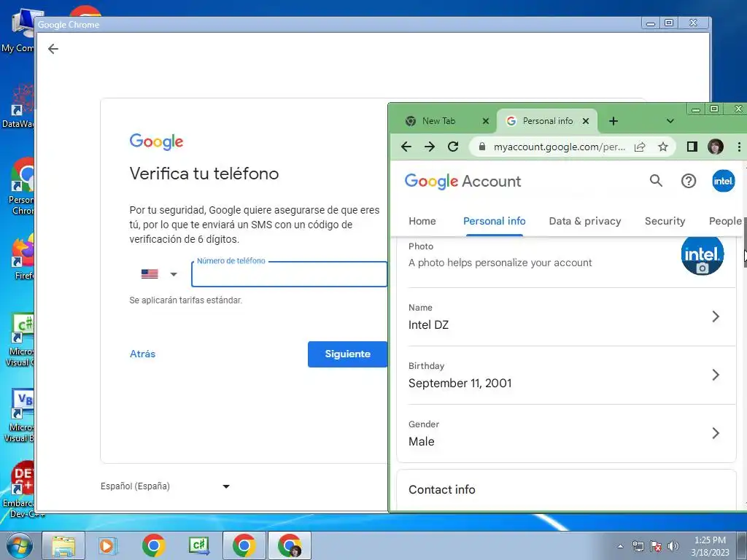747x560 pixels.
Task: Bookmark this page with the star icon
Action: coord(662,147)
